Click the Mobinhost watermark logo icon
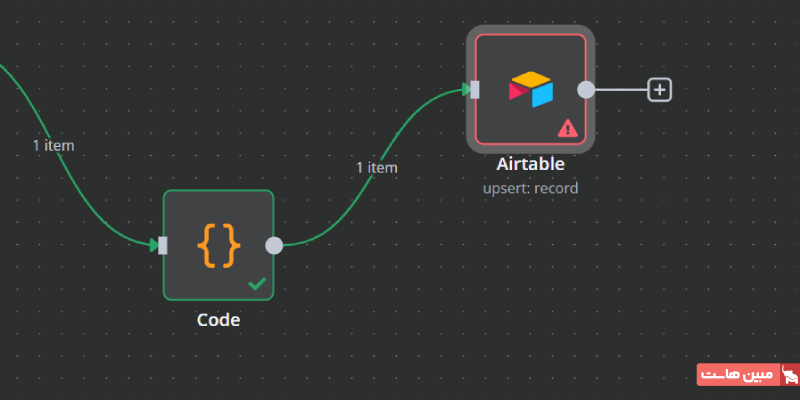800x400 pixels. [789, 376]
